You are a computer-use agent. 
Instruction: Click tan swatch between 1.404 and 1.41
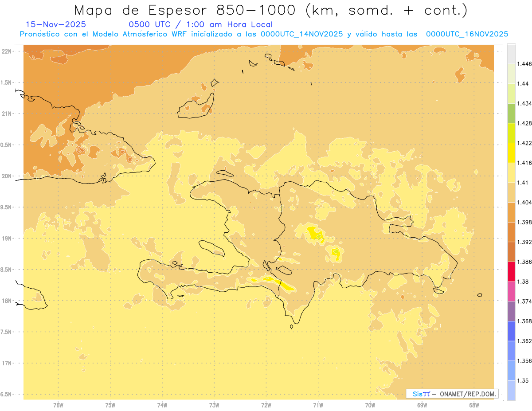point(511,192)
